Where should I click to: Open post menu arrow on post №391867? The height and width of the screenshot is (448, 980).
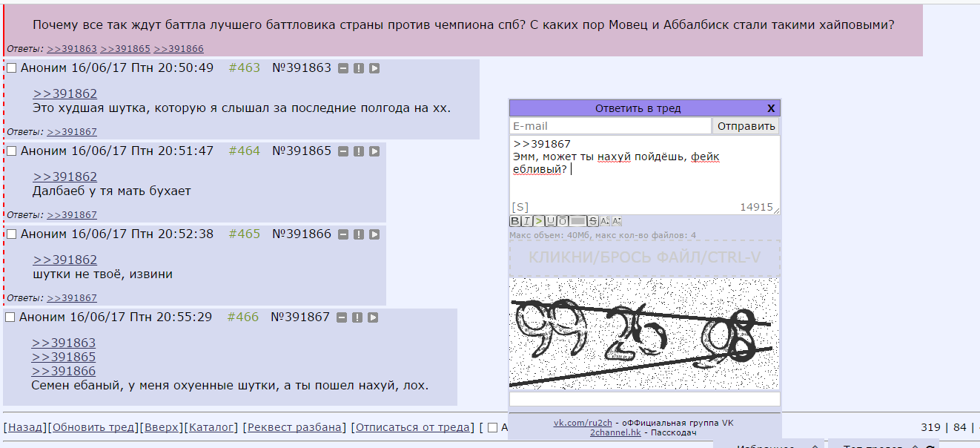pyautogui.click(x=373, y=317)
